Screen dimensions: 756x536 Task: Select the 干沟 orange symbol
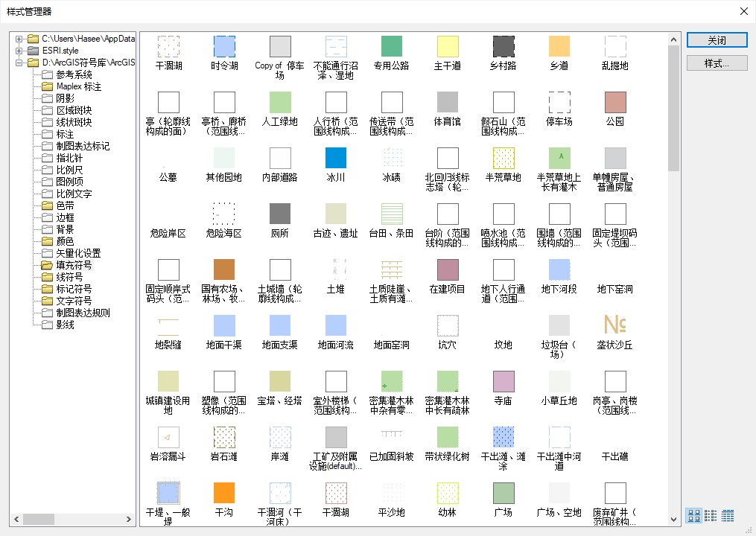point(224,493)
